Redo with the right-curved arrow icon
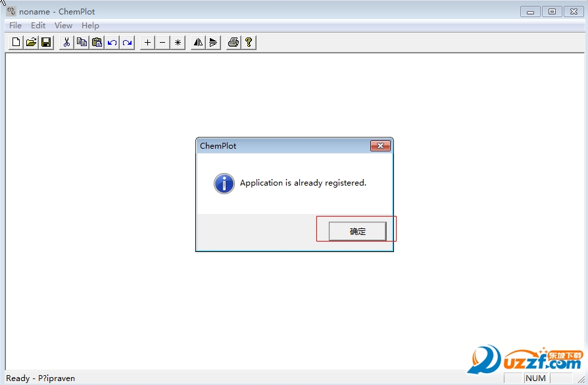Viewport: 588px width, 385px height. 128,43
